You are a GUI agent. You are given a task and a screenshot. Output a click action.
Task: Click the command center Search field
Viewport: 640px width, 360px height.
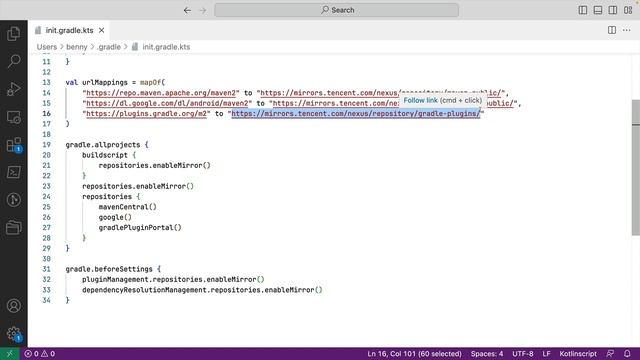coord(337,10)
